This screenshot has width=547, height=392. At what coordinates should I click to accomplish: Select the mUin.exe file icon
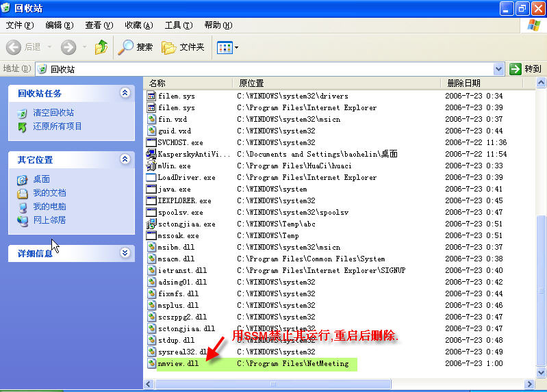point(151,166)
